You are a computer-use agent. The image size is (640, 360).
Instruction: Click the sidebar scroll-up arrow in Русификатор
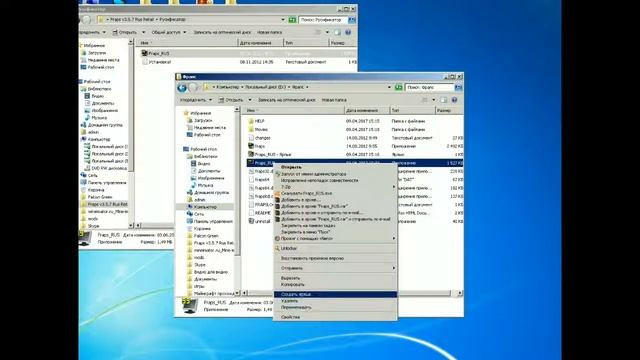(131, 42)
